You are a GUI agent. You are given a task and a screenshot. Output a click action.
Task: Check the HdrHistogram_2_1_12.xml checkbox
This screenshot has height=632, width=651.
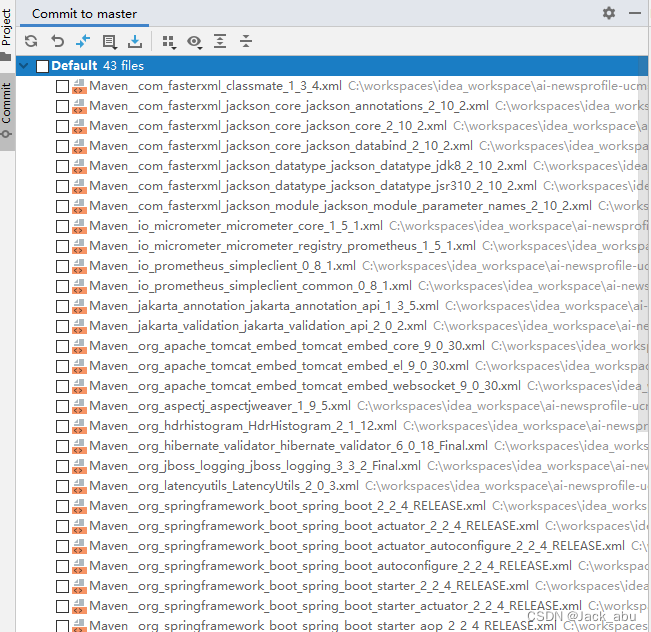pos(62,426)
